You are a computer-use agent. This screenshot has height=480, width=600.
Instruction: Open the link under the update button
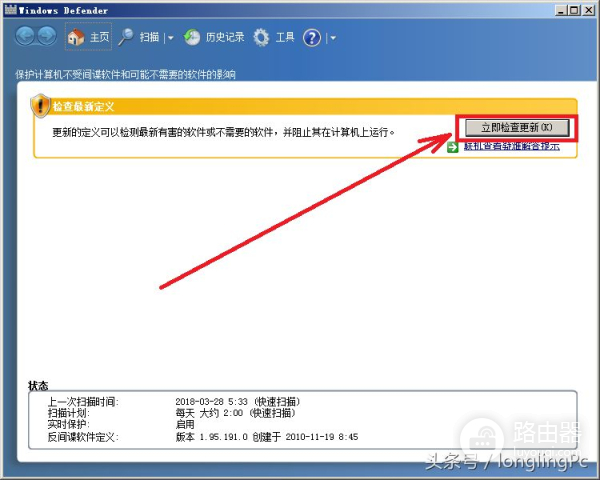[512, 146]
